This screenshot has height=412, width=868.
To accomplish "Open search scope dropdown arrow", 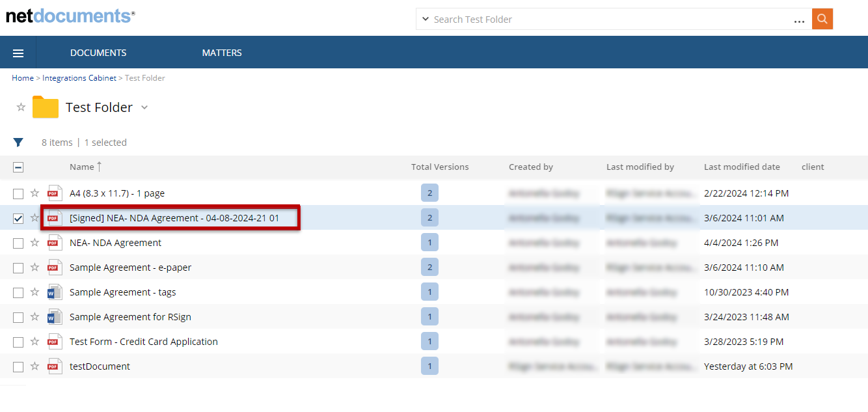I will 425,20.
